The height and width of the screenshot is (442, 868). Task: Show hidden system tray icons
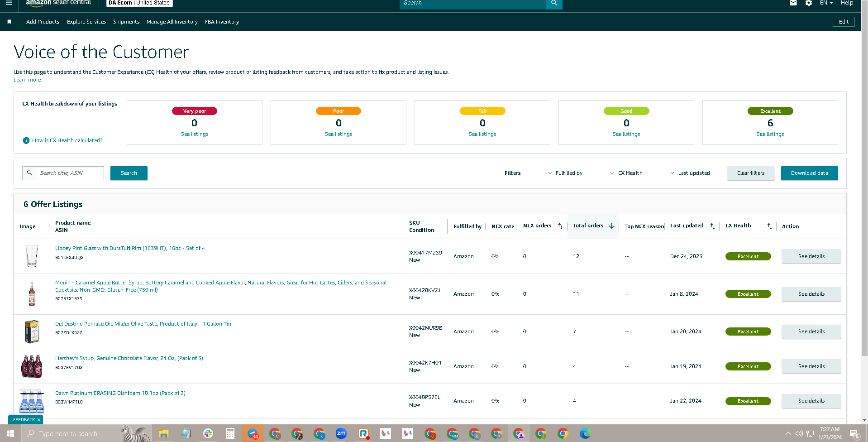click(788, 433)
